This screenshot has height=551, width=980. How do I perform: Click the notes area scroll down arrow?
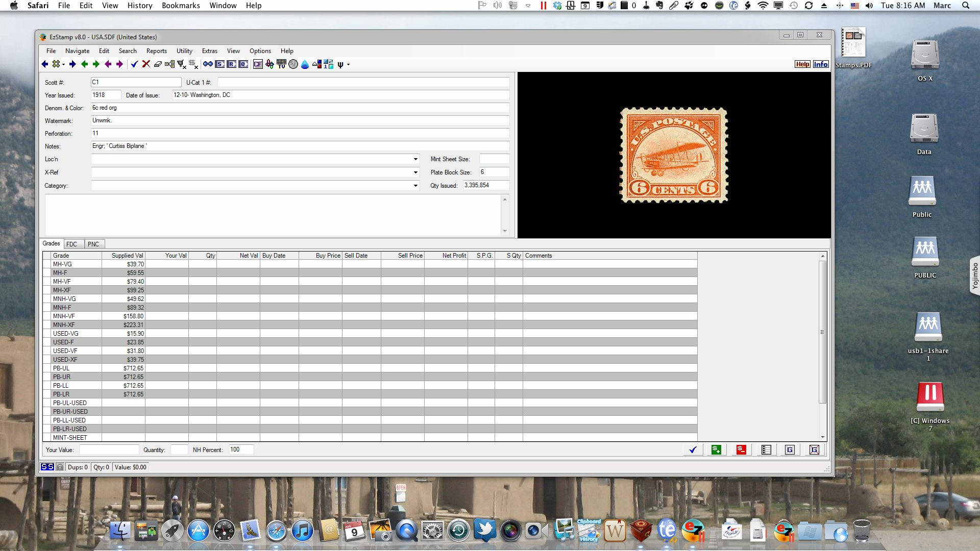(x=505, y=231)
